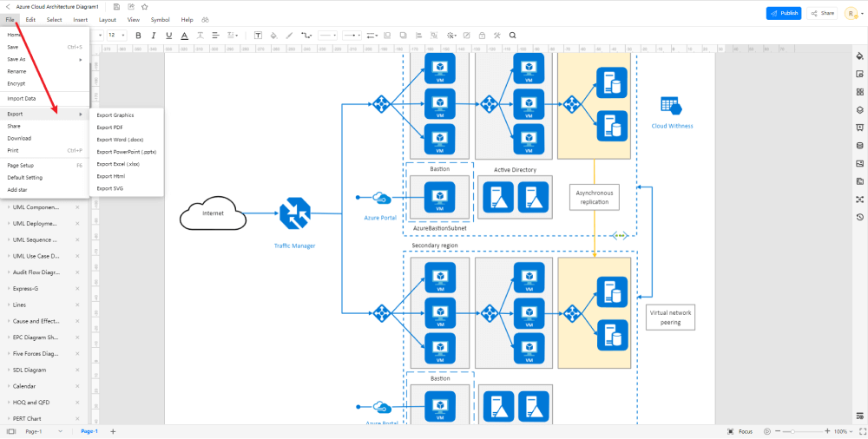868x439 pixels.
Task: Toggle bold text formatting
Action: [x=138, y=36]
